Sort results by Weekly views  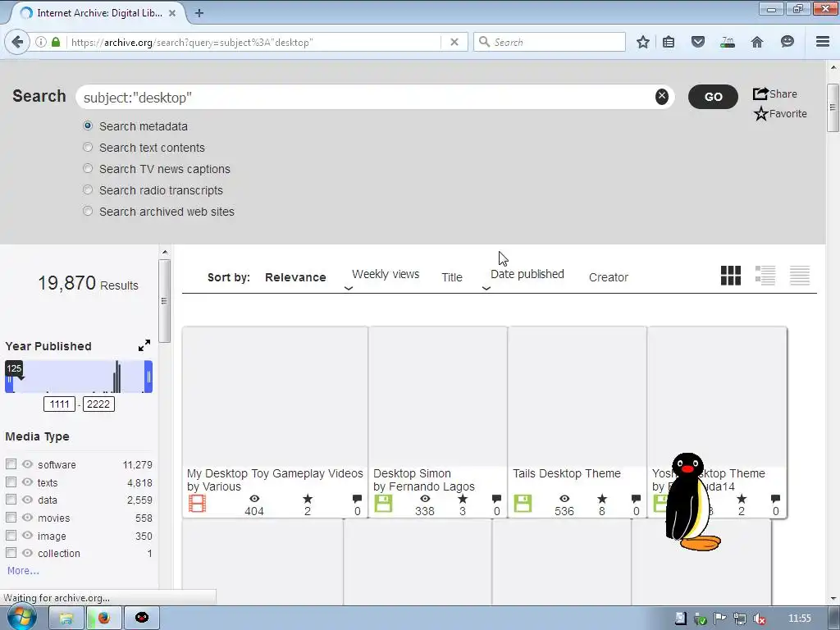click(386, 274)
